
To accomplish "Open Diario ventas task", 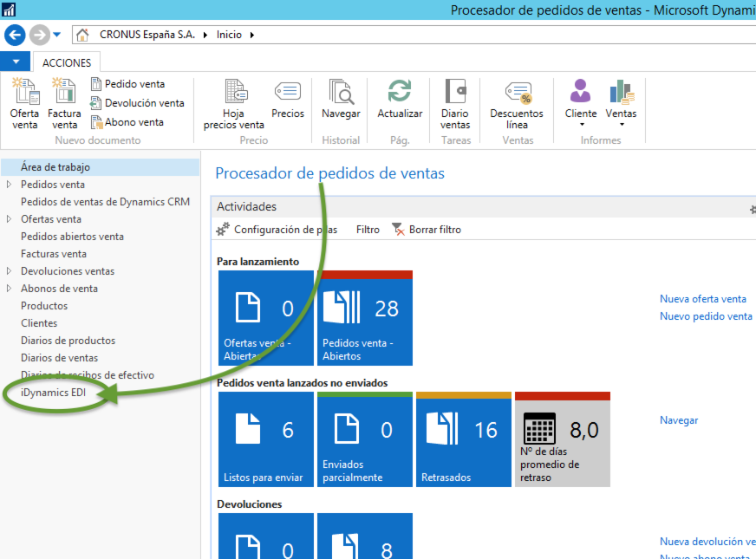I will 455,103.
